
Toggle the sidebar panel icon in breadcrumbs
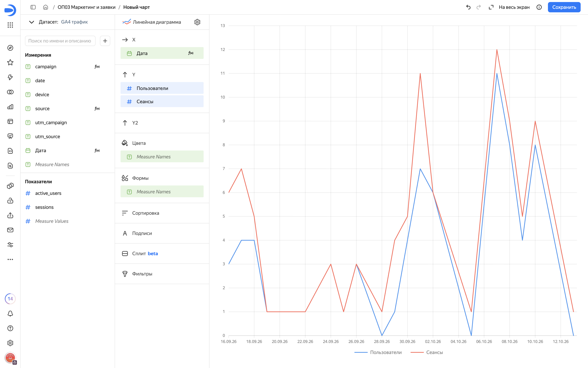point(33,7)
